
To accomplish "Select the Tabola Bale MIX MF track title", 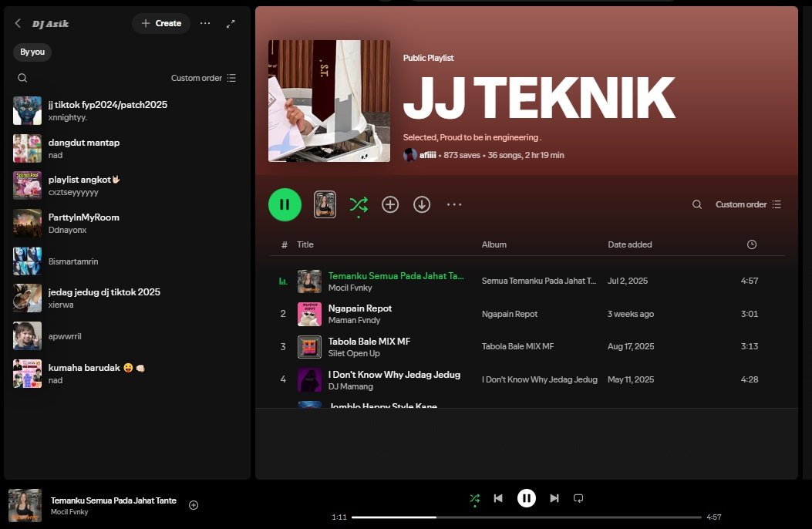I will pos(369,342).
